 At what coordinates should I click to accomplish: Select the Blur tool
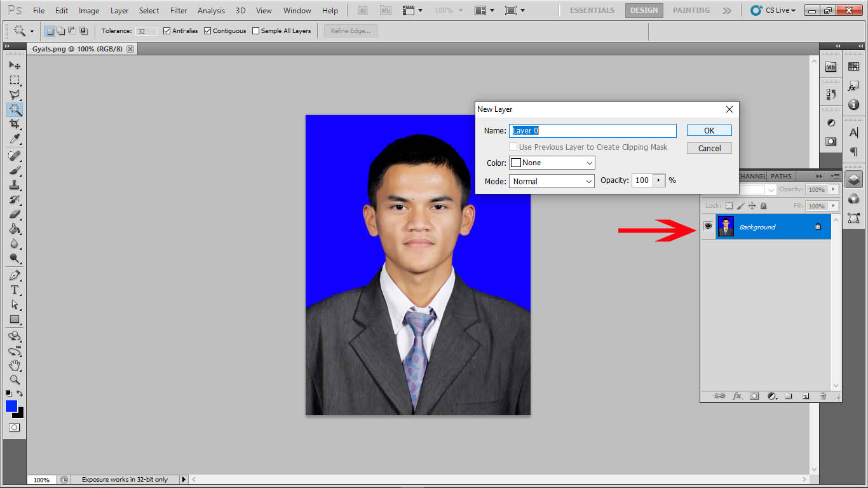click(x=15, y=244)
